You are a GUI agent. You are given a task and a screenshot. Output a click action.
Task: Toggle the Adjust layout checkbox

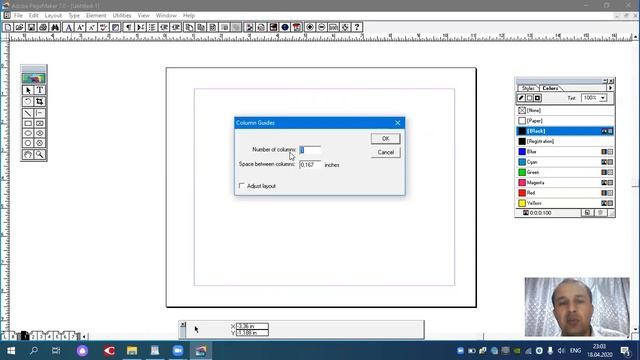coord(242,186)
